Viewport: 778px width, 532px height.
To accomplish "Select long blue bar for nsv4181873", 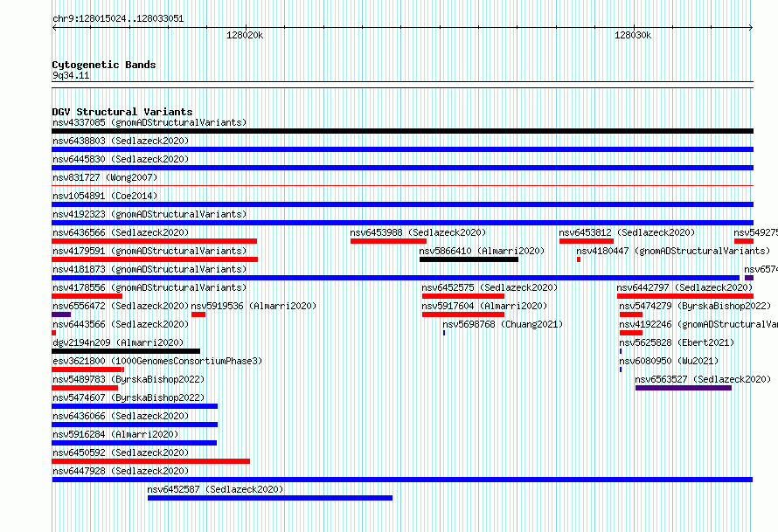I will (x=395, y=278).
